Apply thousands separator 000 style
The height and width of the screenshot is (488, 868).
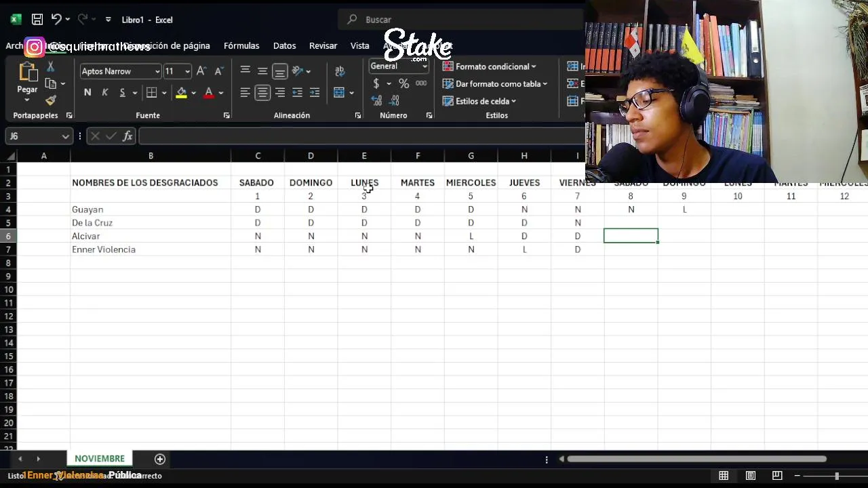coord(421,83)
